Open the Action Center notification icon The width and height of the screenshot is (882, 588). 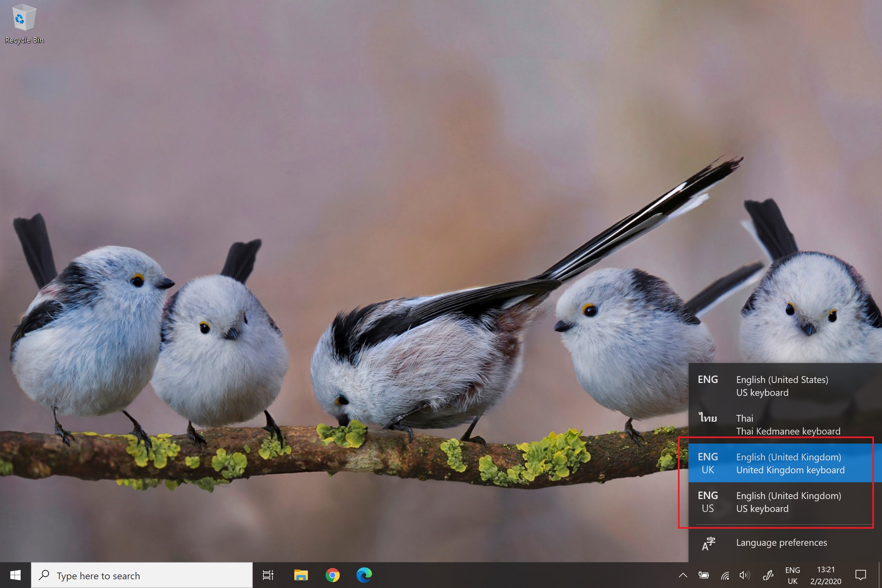(860, 575)
